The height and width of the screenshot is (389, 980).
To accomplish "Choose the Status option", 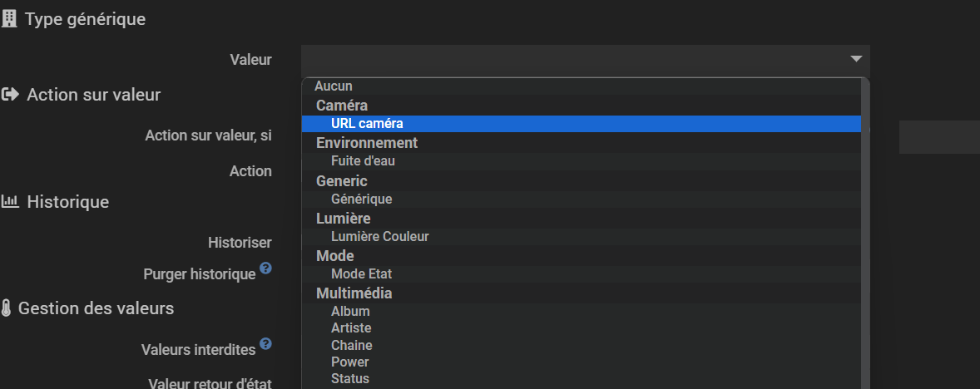I will point(349,379).
